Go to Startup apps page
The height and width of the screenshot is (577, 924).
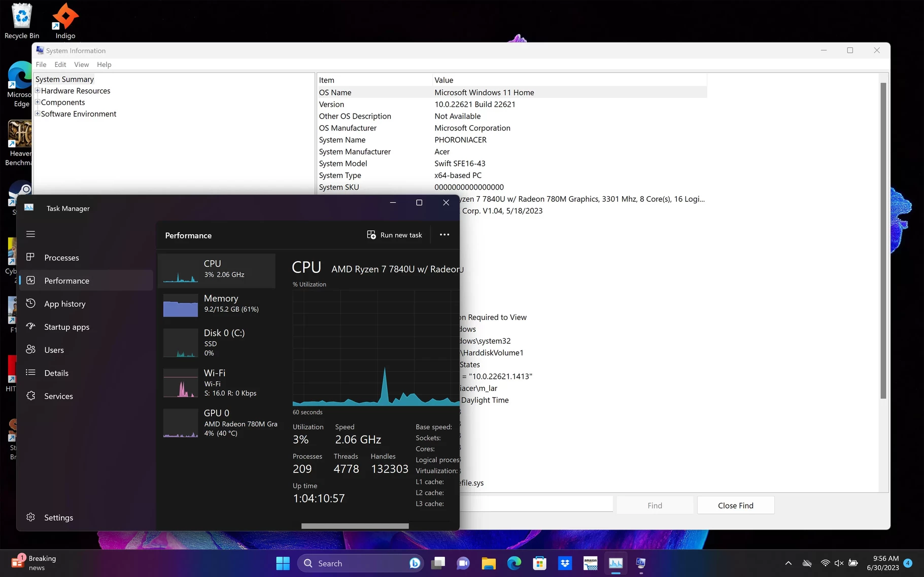[86, 327]
